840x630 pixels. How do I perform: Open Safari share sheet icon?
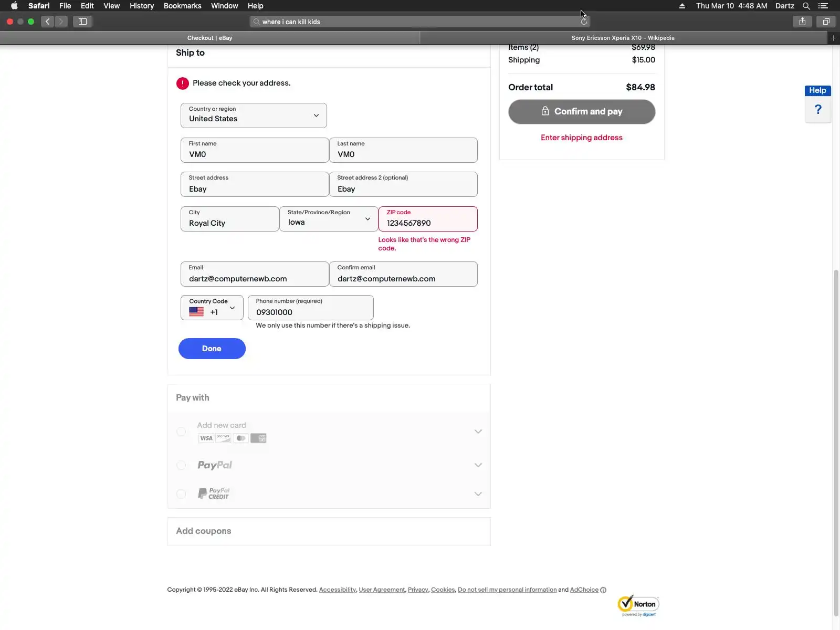[x=802, y=22]
